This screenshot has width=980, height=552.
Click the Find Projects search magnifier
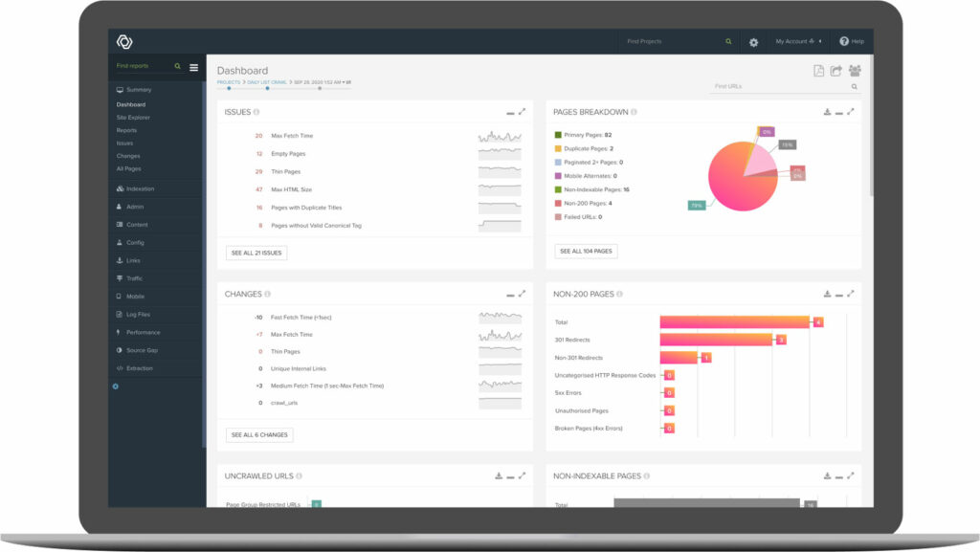(728, 42)
